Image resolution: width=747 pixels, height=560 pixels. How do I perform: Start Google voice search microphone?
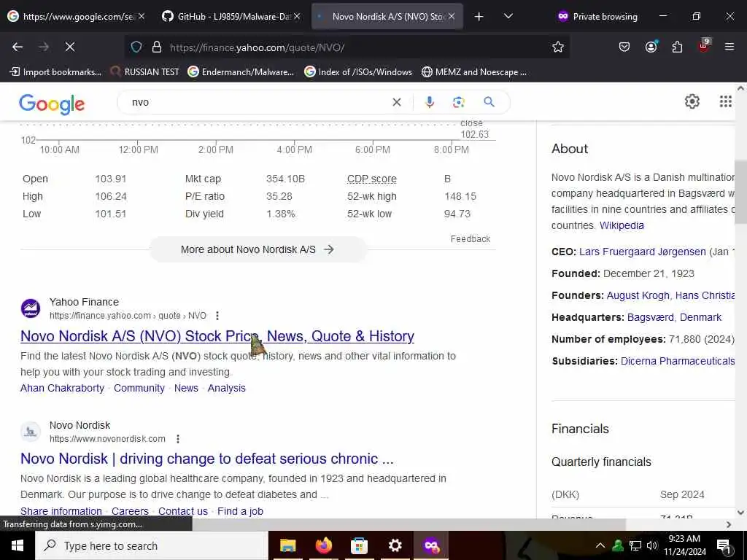point(429,102)
